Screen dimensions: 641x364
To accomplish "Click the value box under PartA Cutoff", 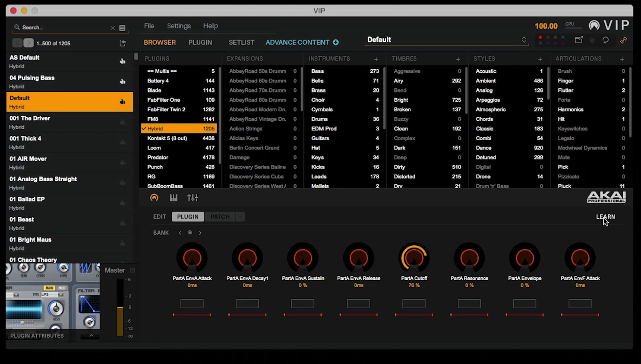I will click(414, 304).
